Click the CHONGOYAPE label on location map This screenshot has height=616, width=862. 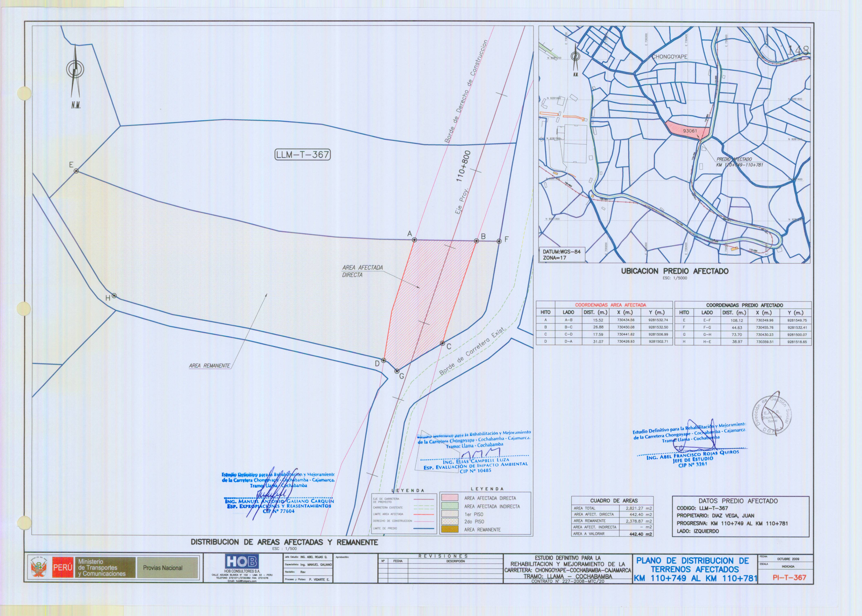(670, 57)
